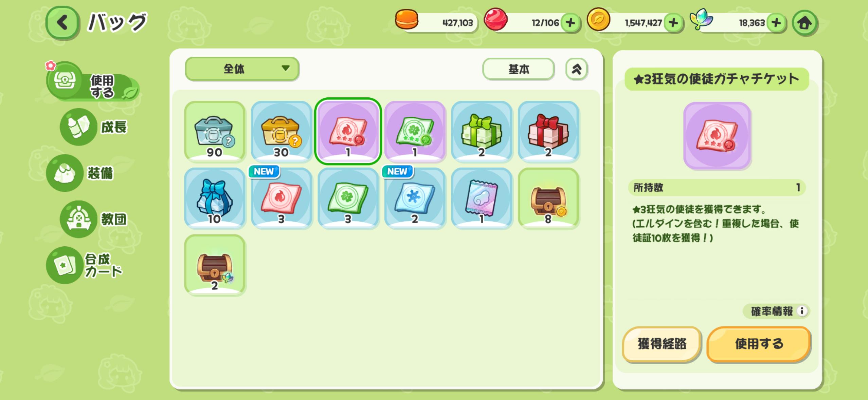The image size is (868, 400).
Task: Click the 獲得経路 button
Action: tap(662, 344)
